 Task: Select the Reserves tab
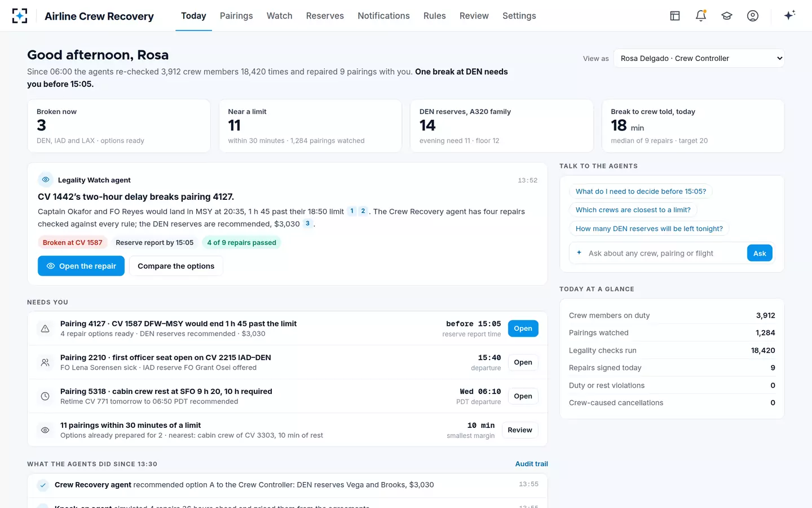(x=325, y=16)
